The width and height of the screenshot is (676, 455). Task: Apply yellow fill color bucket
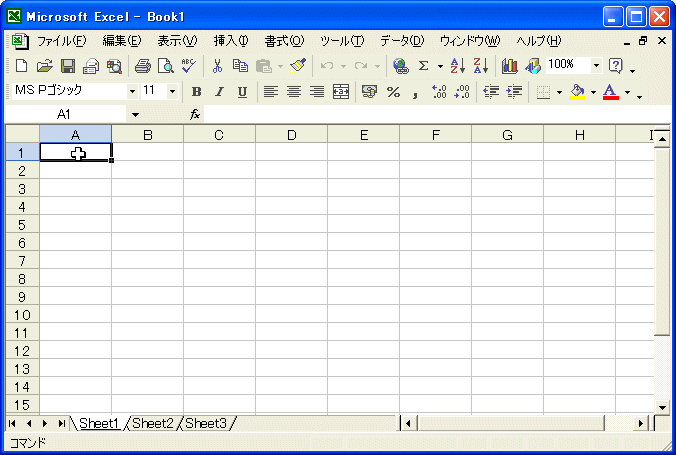pyautogui.click(x=577, y=91)
